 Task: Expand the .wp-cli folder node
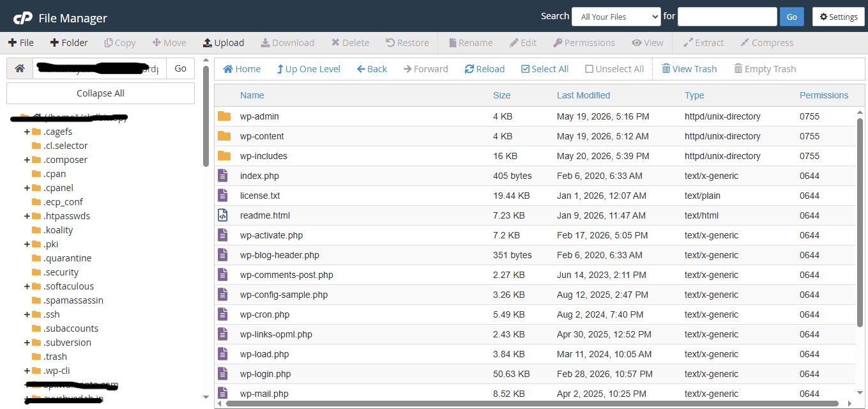pos(27,371)
